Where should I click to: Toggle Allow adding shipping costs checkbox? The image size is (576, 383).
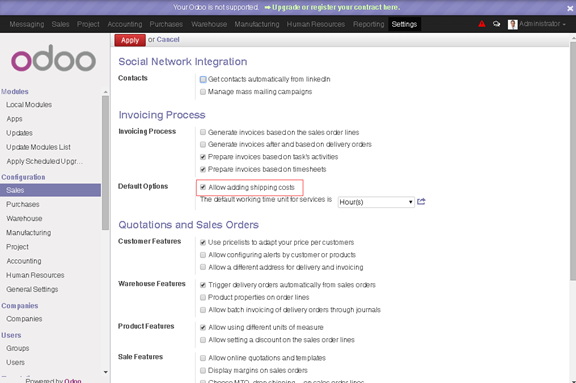click(203, 187)
